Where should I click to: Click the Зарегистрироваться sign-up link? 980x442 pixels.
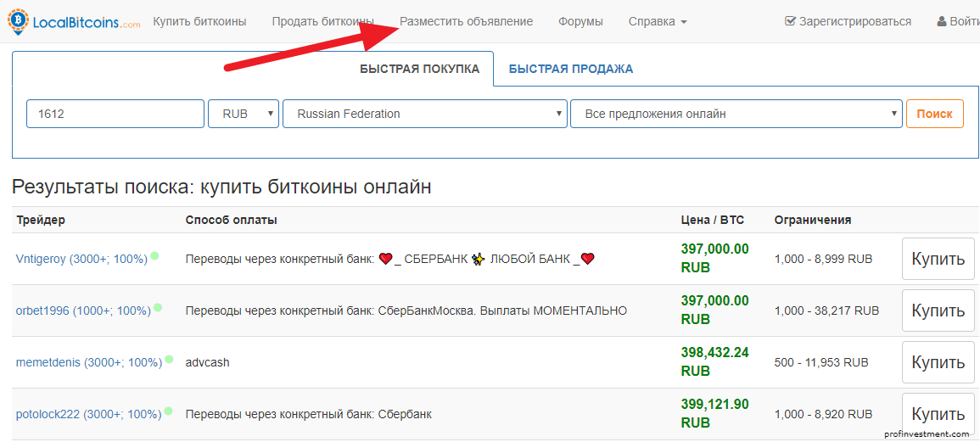pos(848,21)
